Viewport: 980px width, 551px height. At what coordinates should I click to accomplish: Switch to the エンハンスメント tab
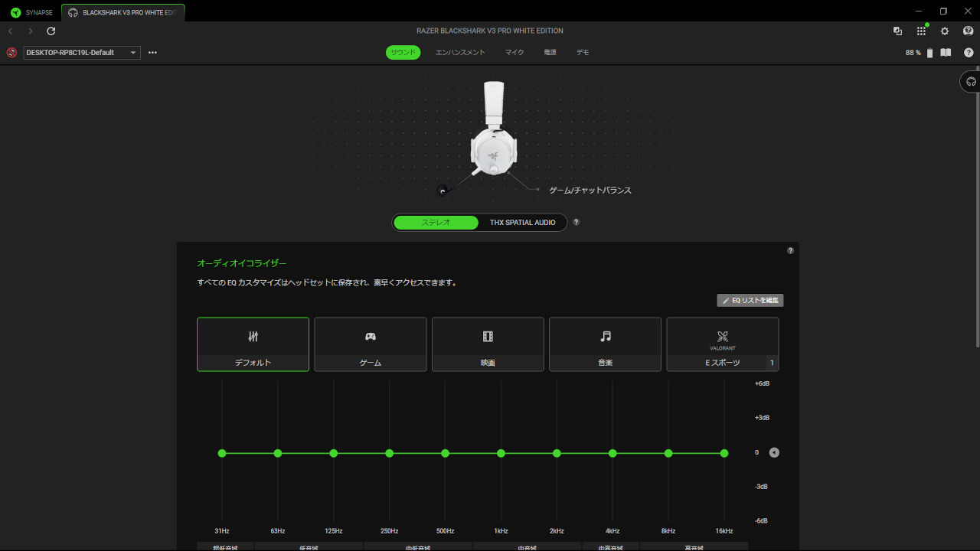pos(460,52)
